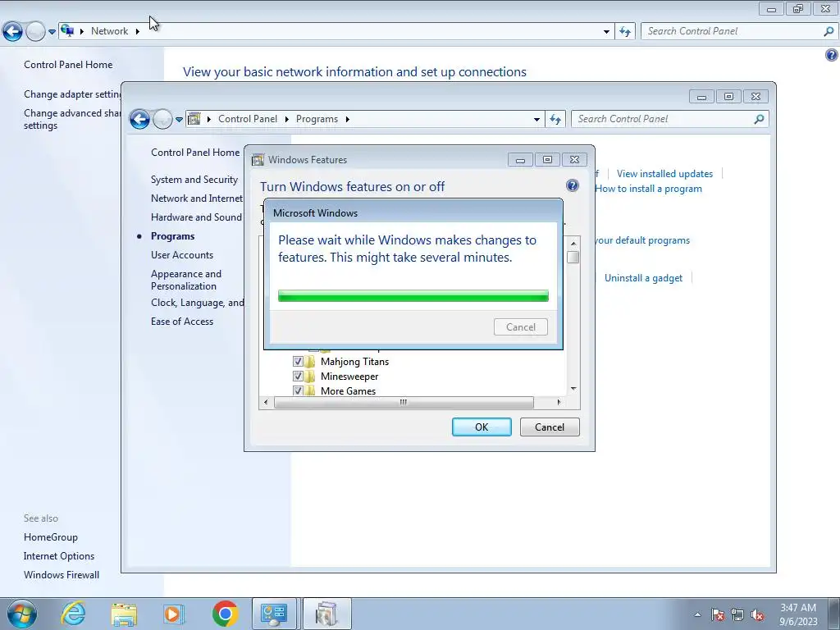Switch to Control Panel taskbar button

(x=274, y=614)
